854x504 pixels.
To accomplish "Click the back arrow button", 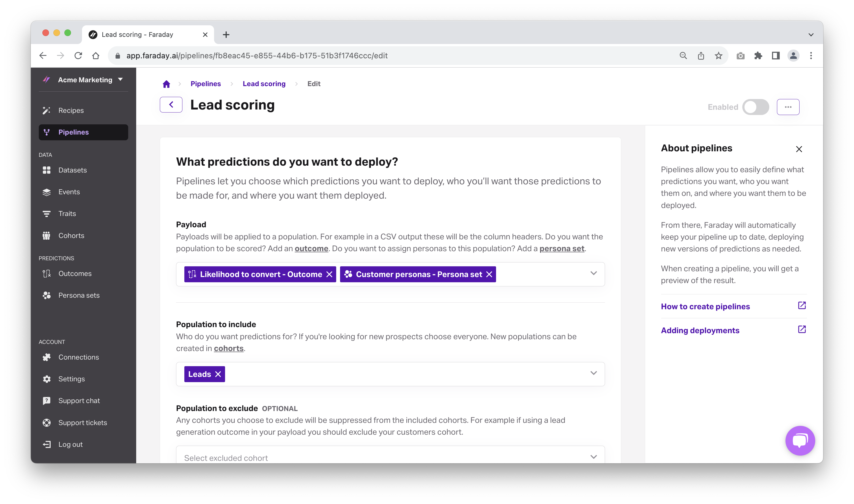I will pyautogui.click(x=171, y=105).
